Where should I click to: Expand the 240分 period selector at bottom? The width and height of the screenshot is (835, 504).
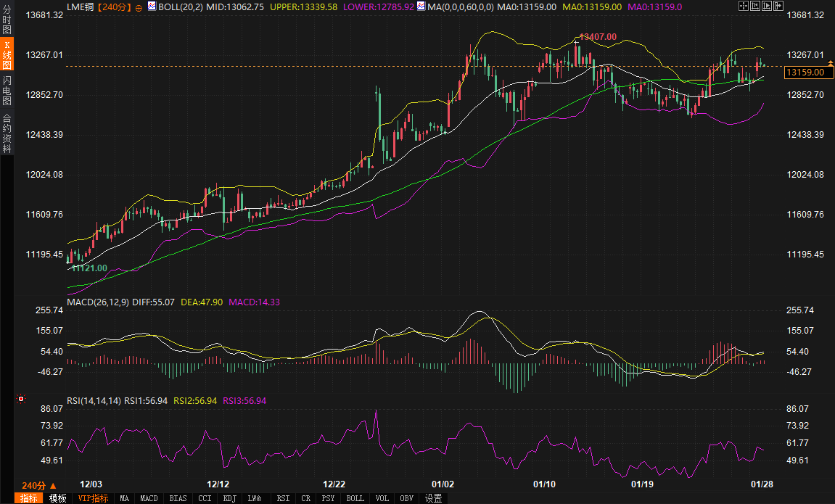[34, 485]
